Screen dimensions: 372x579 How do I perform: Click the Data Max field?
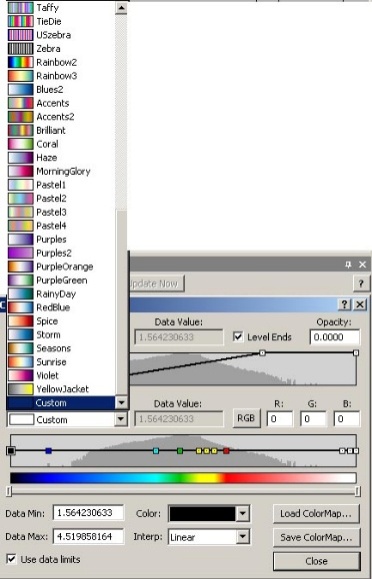point(89,537)
